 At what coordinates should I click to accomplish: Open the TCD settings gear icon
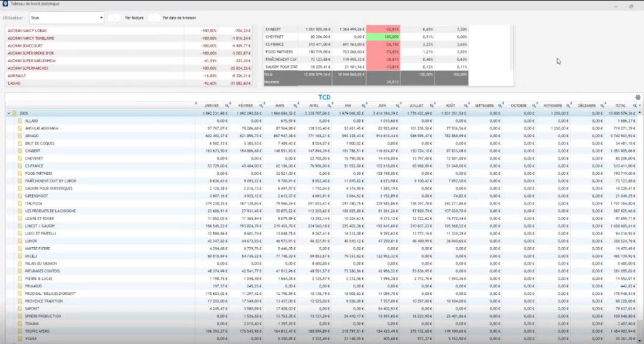pyautogui.click(x=638, y=97)
